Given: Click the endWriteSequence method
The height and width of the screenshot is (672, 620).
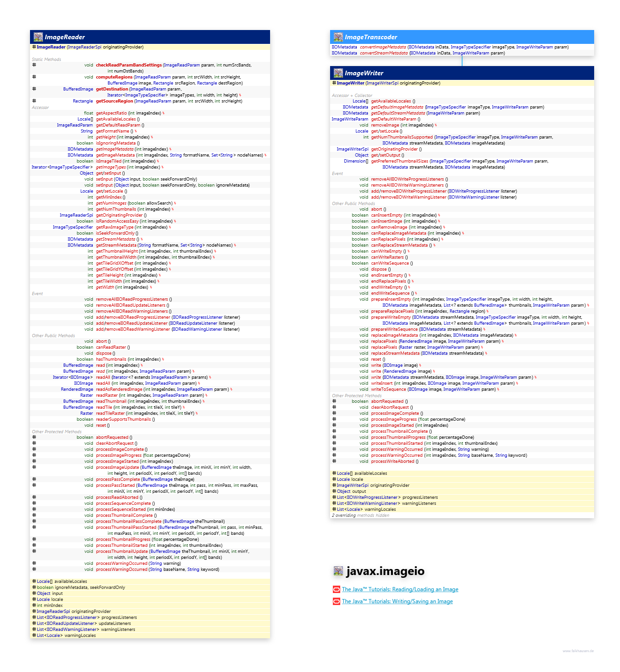Looking at the screenshot, I should click(391, 293).
